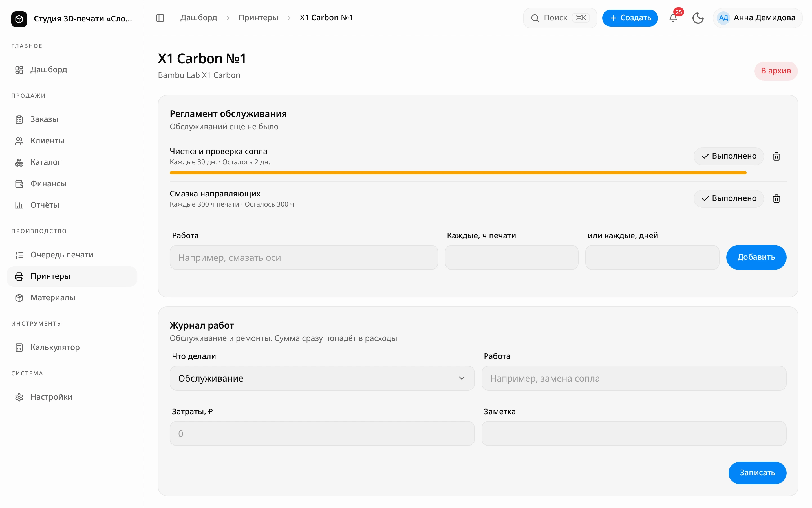Open the notifications bell
The width and height of the screenshot is (812, 508).
(x=673, y=18)
